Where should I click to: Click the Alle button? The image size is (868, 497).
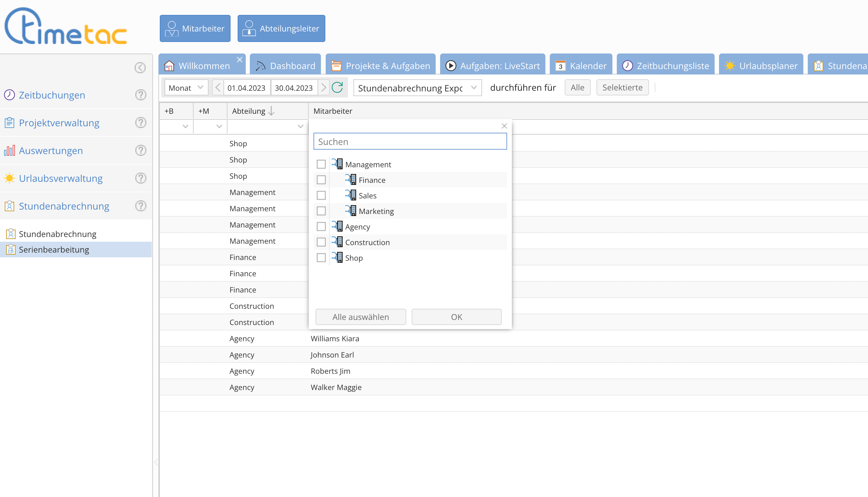pos(578,87)
